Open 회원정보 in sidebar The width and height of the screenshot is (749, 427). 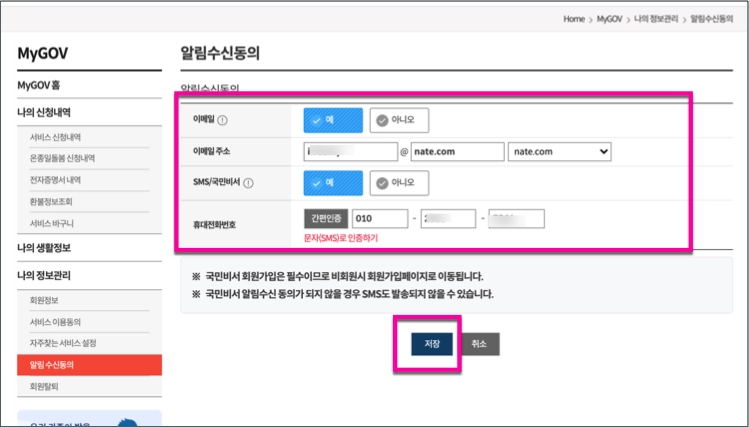[x=44, y=300]
